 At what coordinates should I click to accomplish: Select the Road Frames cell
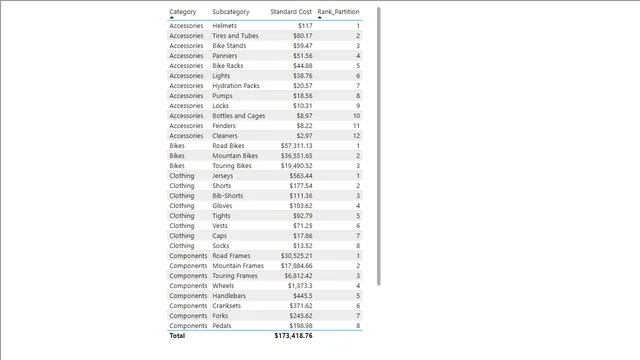click(x=231, y=256)
